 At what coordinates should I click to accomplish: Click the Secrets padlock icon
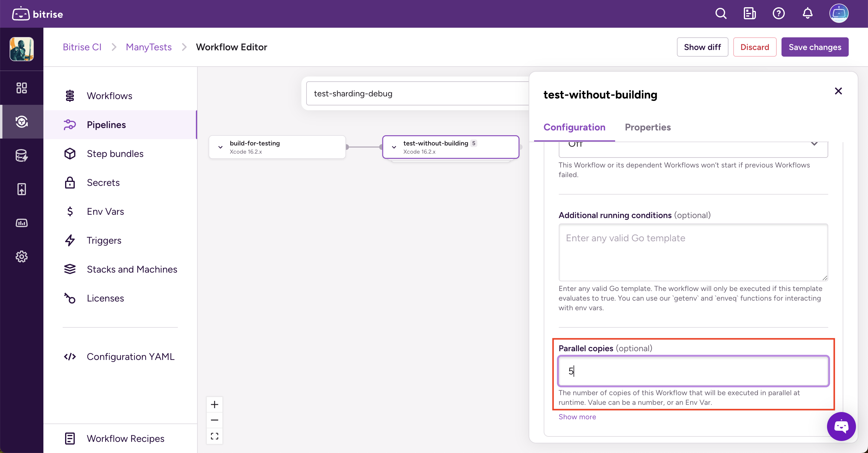click(70, 183)
